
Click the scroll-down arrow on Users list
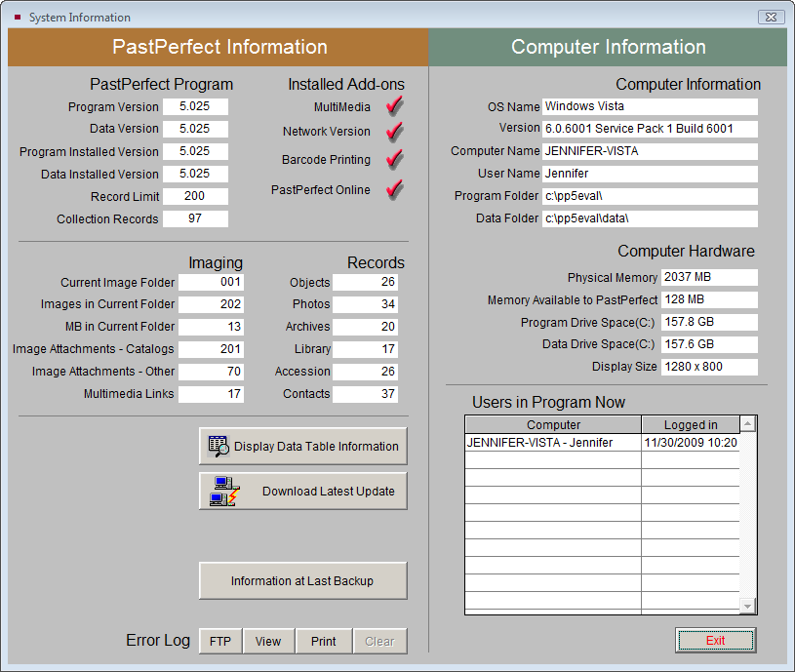pyautogui.click(x=746, y=605)
